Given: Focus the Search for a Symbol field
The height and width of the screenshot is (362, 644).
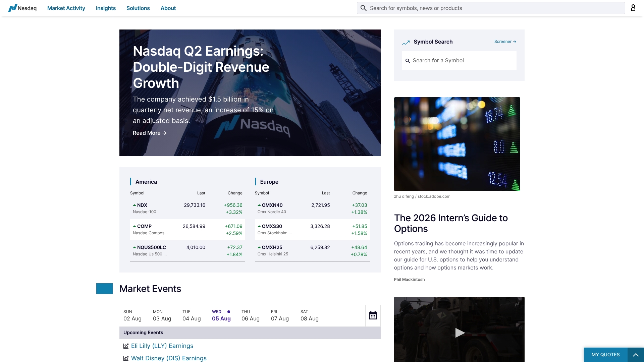Looking at the screenshot, I should 459,60.
